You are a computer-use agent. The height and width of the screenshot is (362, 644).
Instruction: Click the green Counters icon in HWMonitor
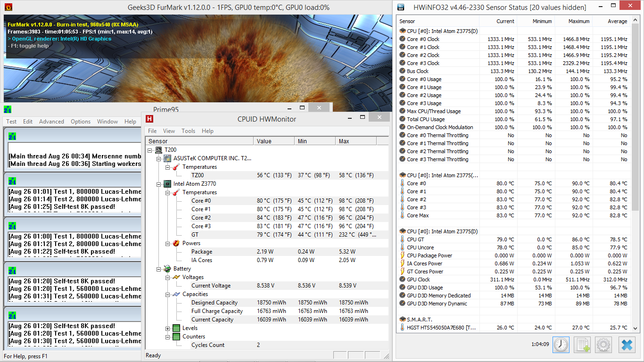(176, 337)
